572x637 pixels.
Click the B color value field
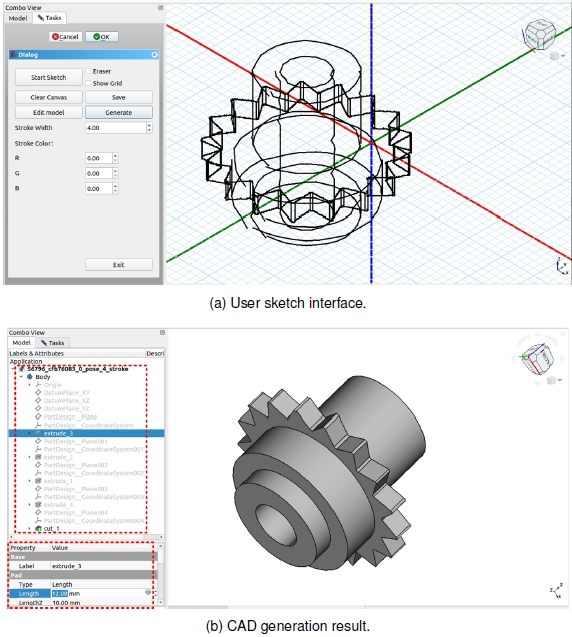point(99,188)
